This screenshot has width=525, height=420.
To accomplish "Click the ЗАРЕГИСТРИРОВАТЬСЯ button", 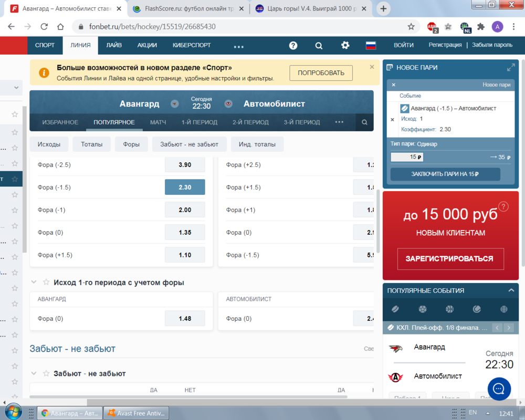I will (x=450, y=259).
